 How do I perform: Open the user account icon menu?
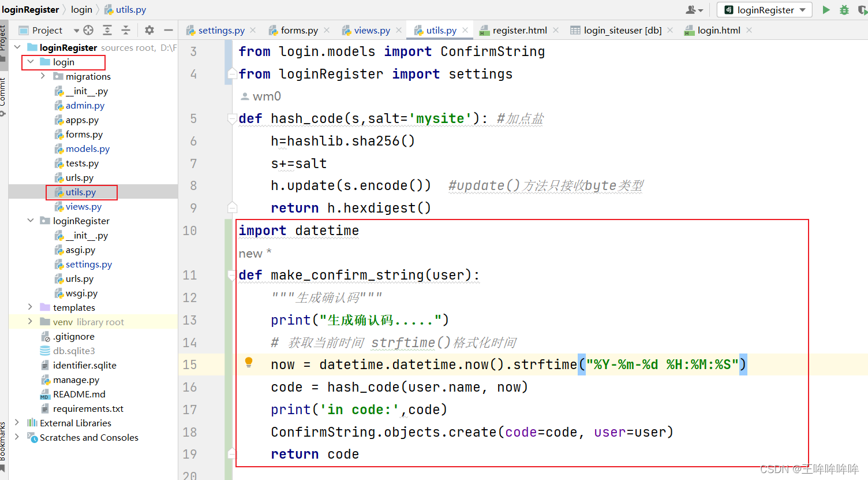coord(694,10)
